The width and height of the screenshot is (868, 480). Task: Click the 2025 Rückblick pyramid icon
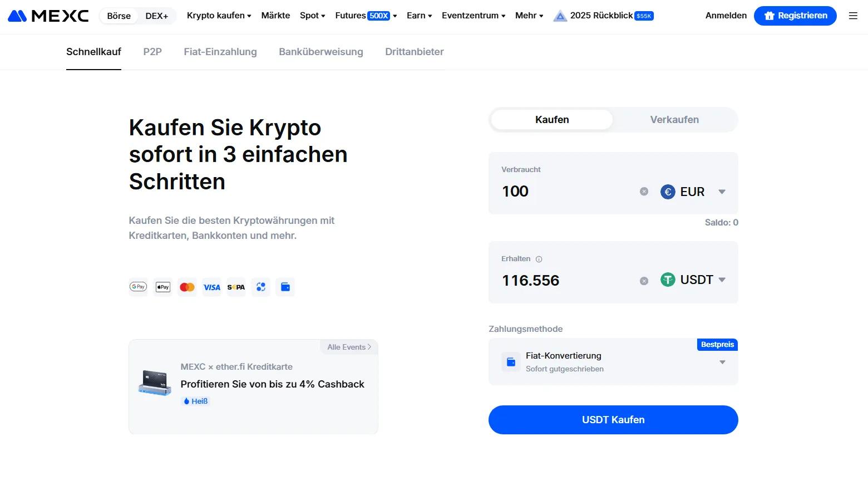pyautogui.click(x=560, y=16)
